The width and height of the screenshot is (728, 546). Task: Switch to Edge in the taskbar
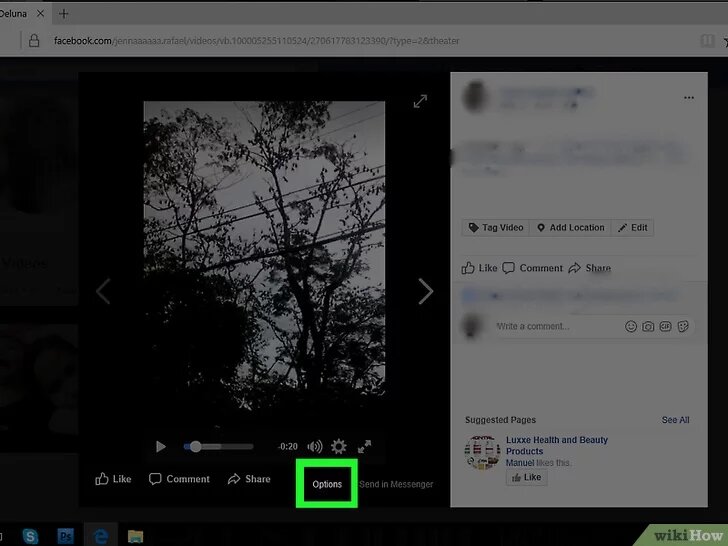pyautogui.click(x=101, y=536)
